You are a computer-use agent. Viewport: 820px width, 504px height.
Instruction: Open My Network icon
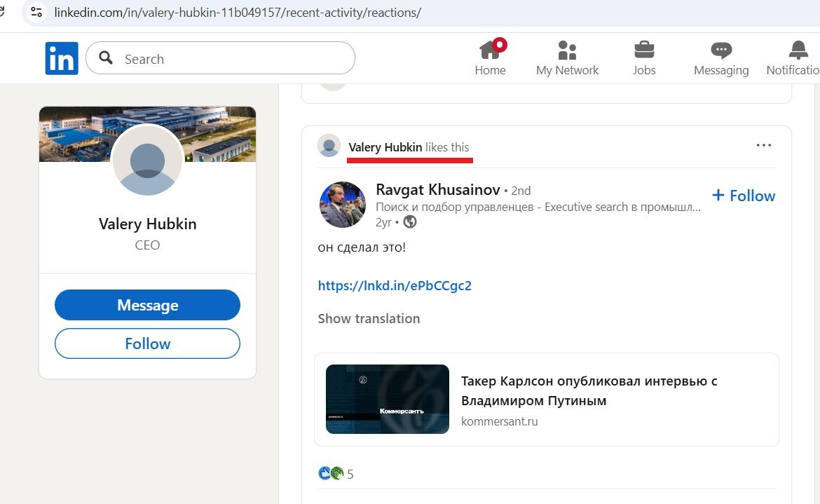[x=567, y=50]
